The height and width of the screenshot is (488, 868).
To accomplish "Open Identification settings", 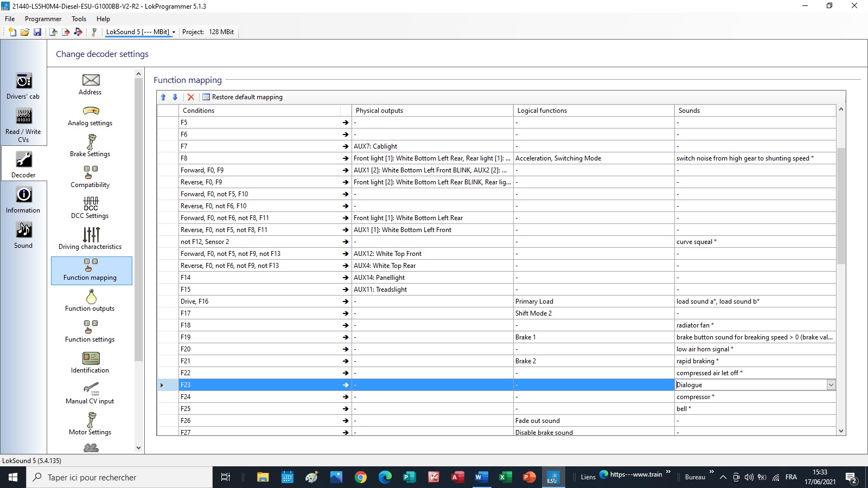I will [90, 363].
